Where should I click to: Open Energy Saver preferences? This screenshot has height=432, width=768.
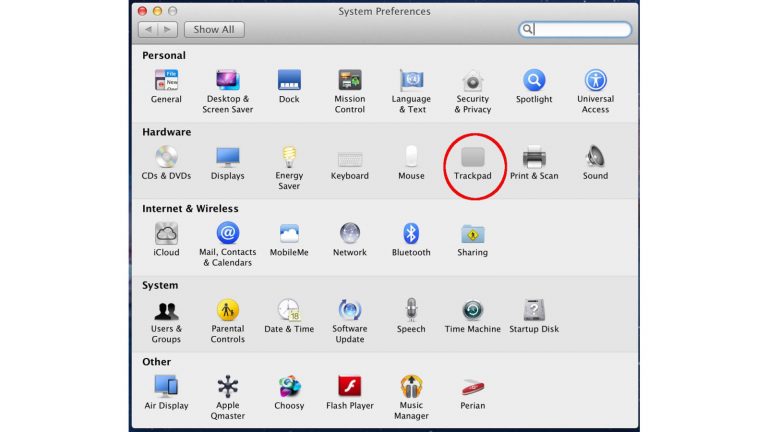[x=289, y=158]
